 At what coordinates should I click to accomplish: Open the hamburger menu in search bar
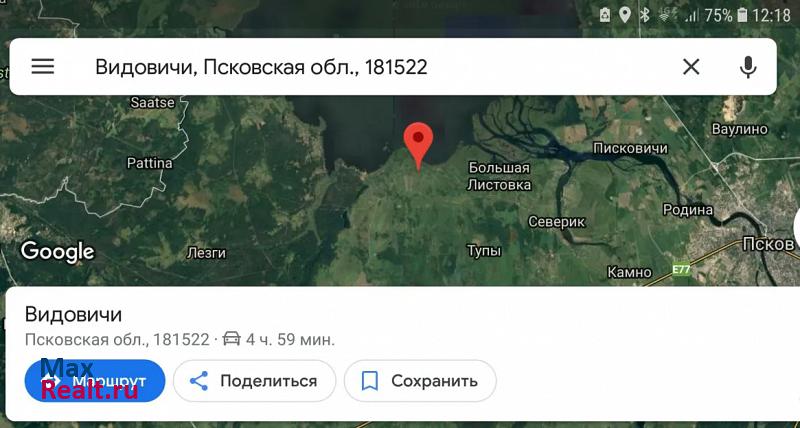[x=43, y=66]
